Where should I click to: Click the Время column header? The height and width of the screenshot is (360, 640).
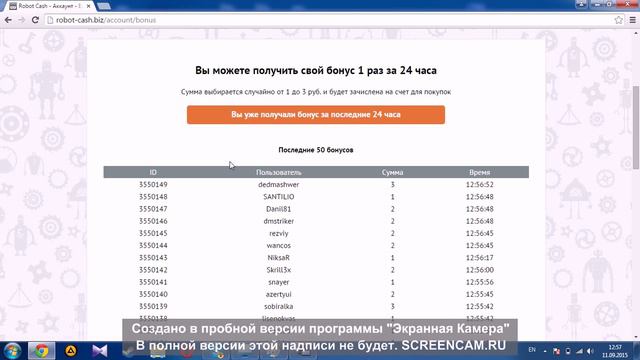(480, 172)
